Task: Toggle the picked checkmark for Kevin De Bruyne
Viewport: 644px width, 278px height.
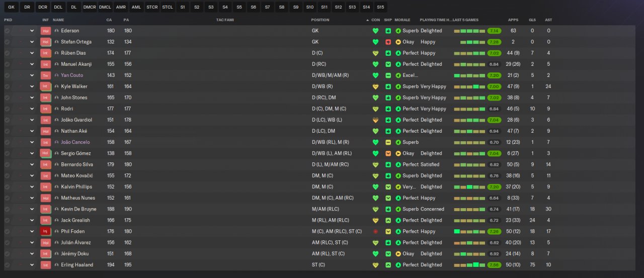Action: (x=7, y=209)
